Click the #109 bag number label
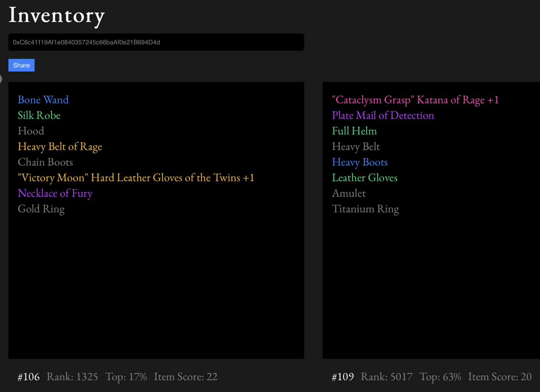This screenshot has height=392, width=540. [343, 377]
